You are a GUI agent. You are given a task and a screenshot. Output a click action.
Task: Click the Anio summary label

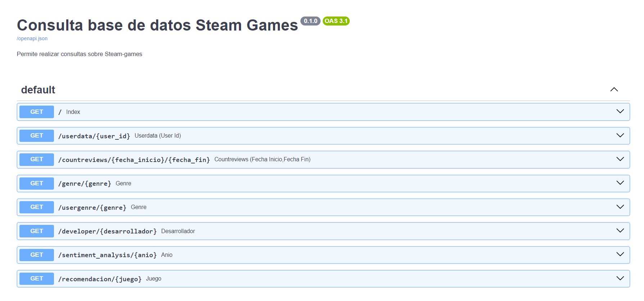click(167, 255)
